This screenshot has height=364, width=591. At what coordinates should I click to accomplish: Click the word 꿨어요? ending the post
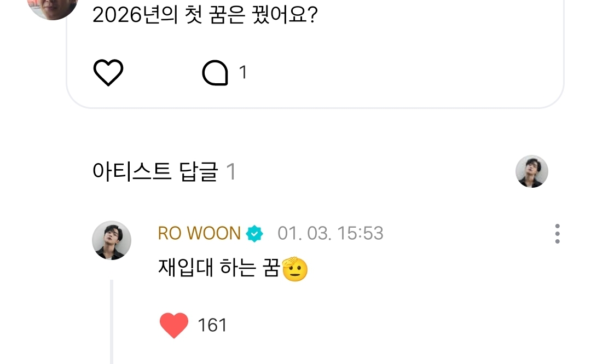point(285,15)
